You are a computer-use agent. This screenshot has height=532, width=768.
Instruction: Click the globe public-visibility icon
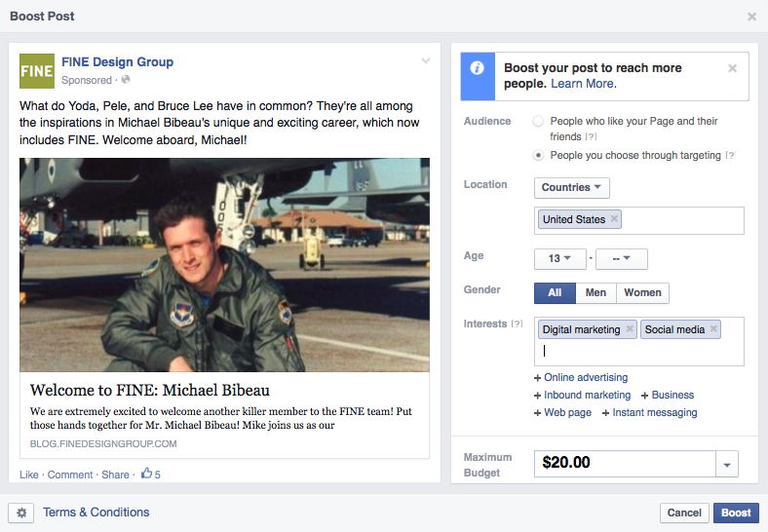(x=126, y=79)
